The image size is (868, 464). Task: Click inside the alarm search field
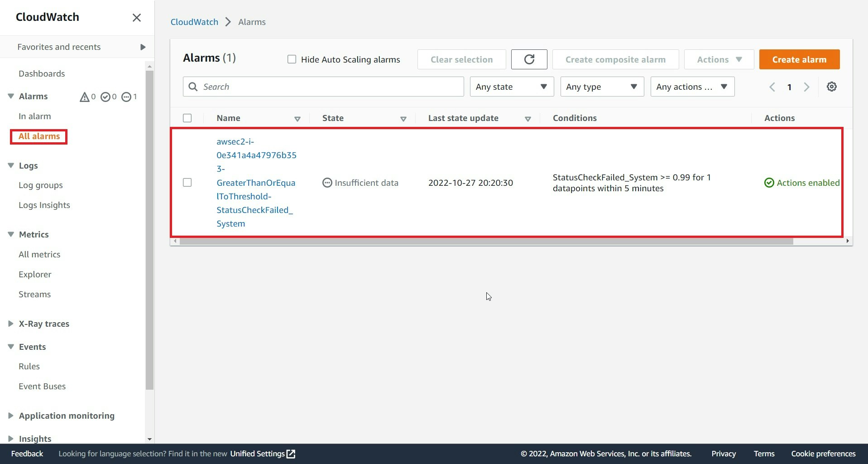click(x=322, y=87)
